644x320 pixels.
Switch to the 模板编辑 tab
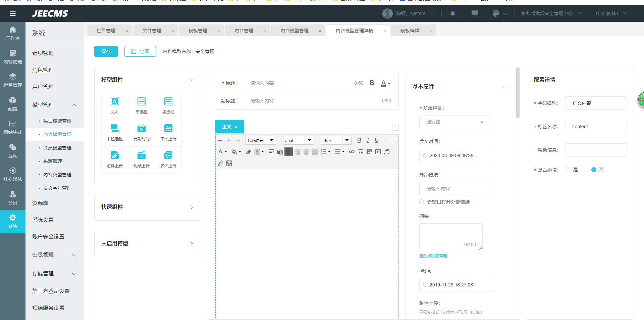point(410,31)
